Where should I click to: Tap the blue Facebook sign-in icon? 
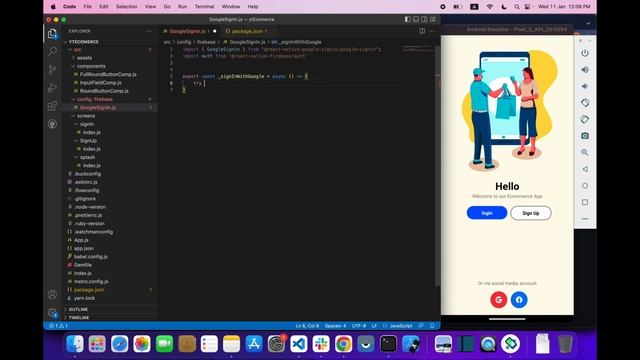coord(519,300)
